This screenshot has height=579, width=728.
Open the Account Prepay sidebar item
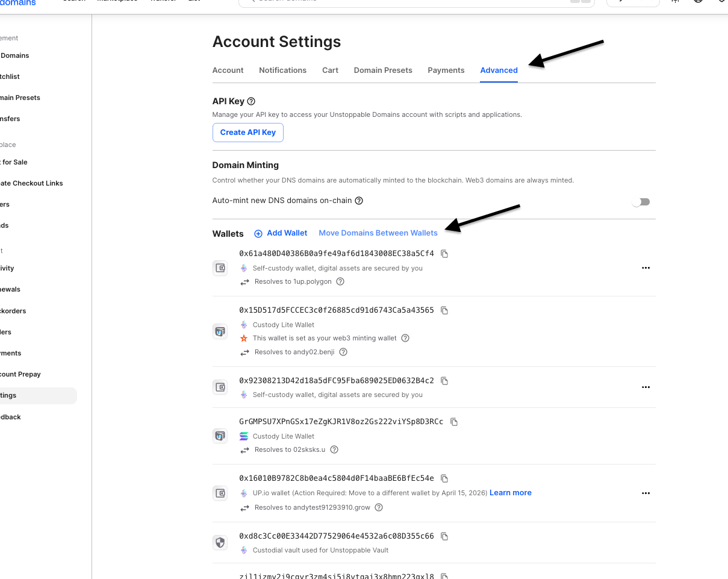20,374
